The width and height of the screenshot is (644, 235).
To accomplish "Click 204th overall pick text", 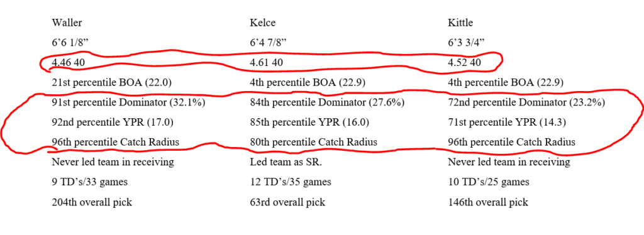I will tap(92, 202).
